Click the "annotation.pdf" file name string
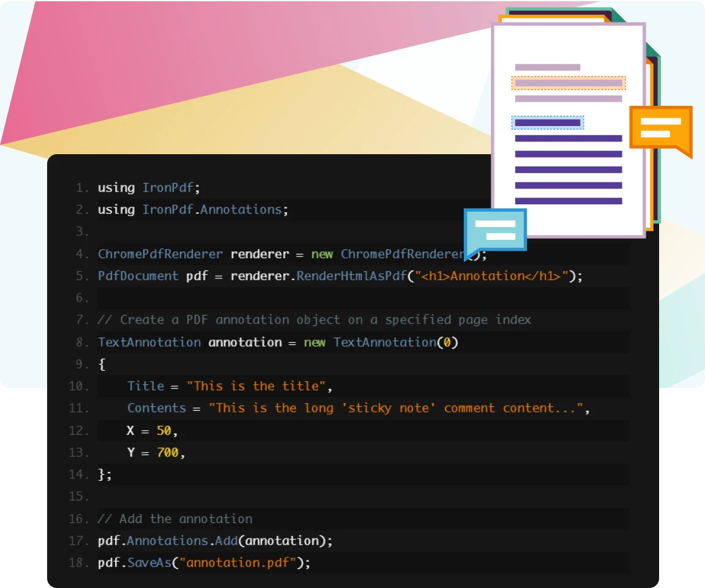 (238, 563)
